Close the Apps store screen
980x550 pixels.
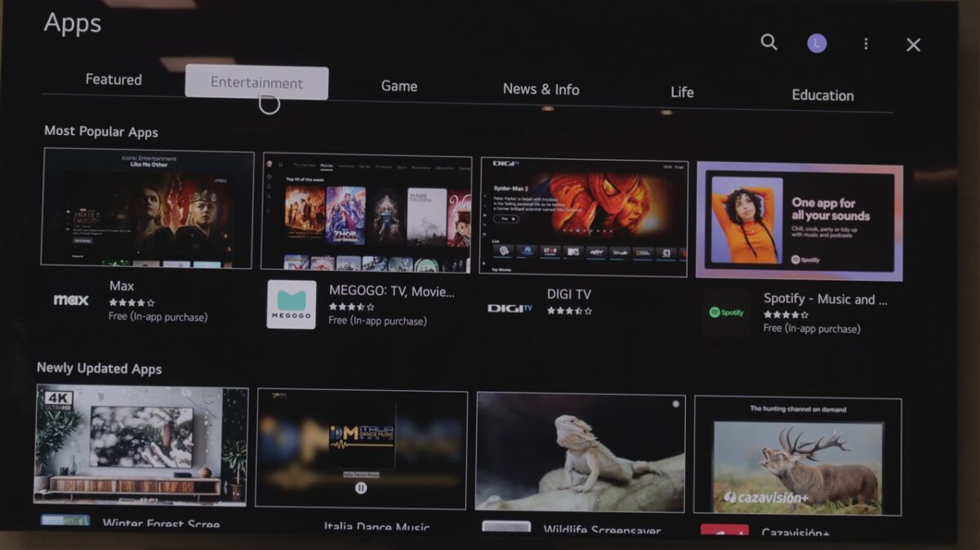point(913,46)
